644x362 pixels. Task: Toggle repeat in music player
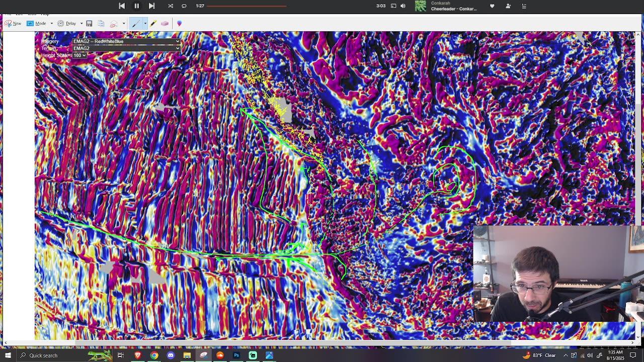click(184, 6)
